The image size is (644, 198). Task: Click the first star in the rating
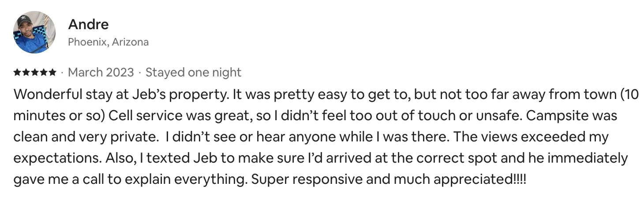coord(17,72)
